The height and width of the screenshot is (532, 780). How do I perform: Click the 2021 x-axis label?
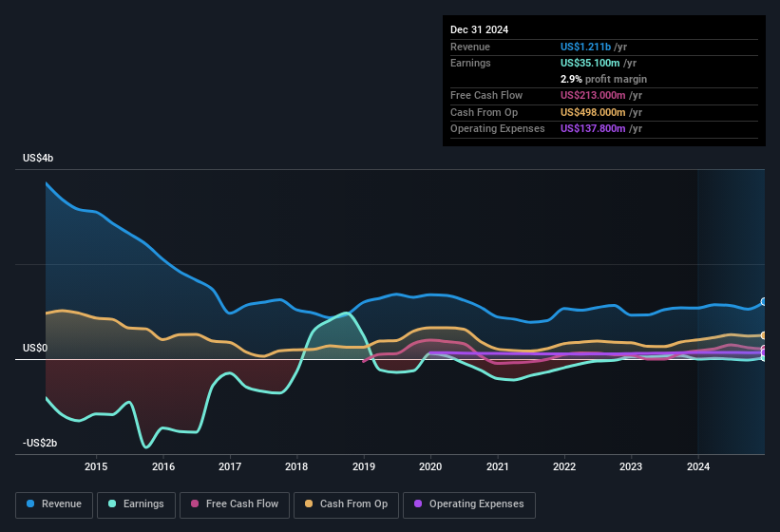(498, 466)
